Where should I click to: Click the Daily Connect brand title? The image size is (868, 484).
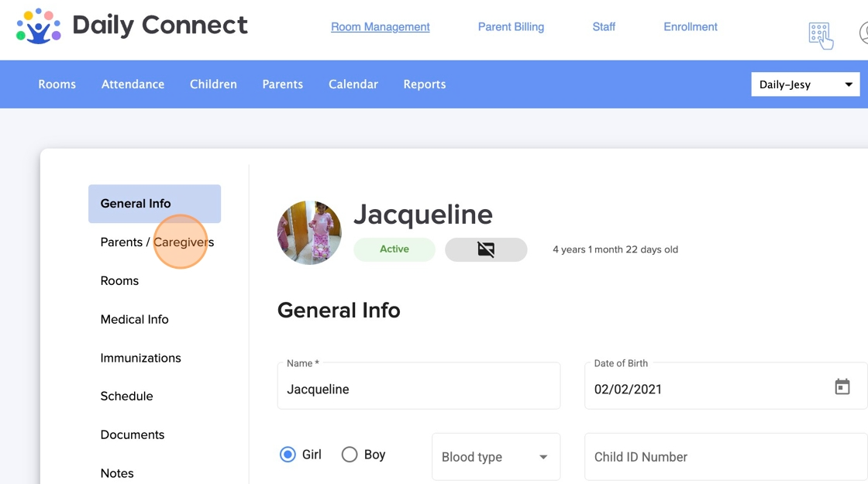click(160, 25)
